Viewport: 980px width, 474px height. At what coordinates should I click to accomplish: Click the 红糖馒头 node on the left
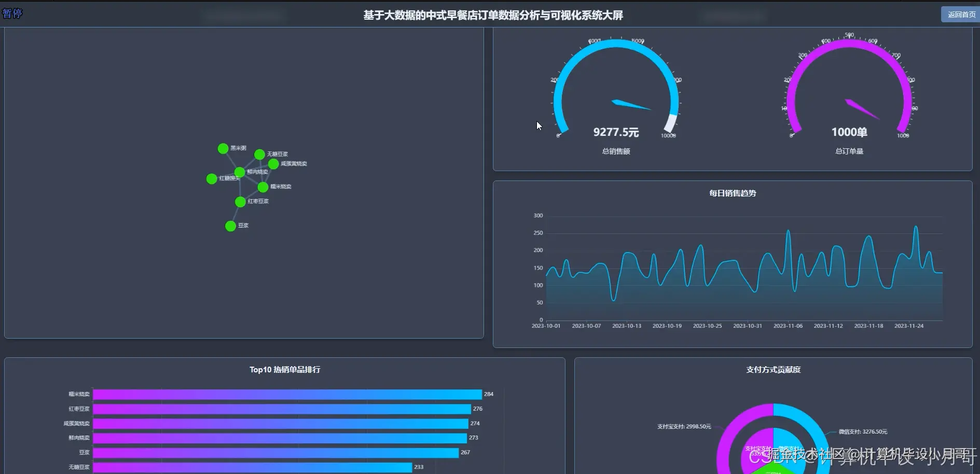[x=211, y=179]
